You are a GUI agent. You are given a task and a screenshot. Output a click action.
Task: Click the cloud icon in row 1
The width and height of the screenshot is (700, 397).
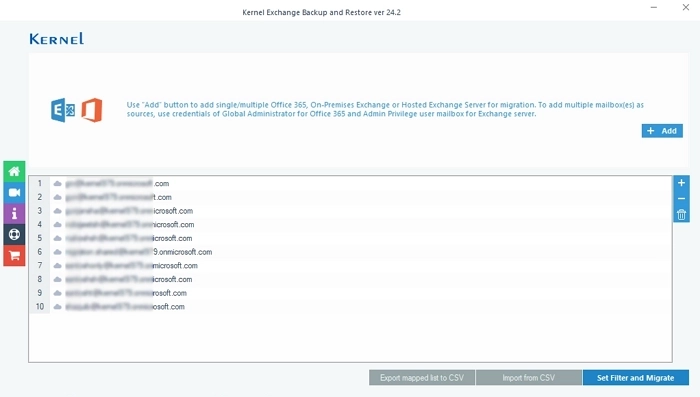tap(58, 184)
